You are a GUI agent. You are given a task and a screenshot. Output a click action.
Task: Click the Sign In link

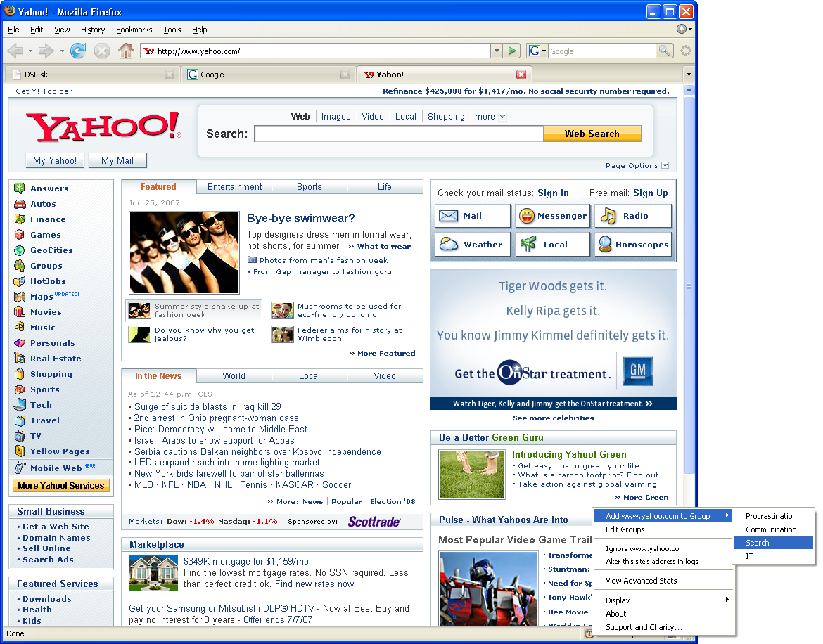tap(553, 193)
